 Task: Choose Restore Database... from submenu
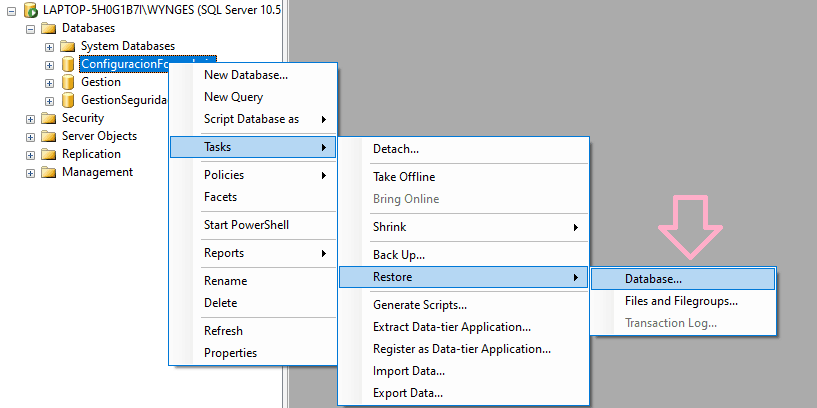(653, 278)
